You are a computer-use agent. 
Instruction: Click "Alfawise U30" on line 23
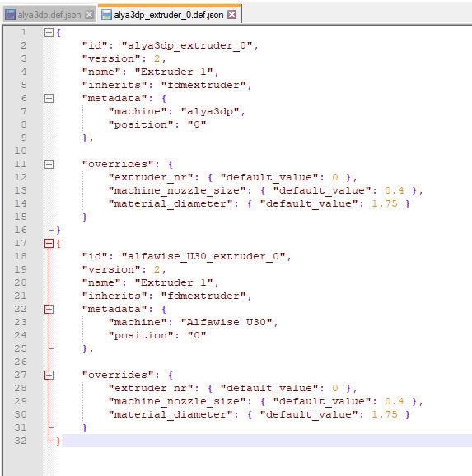click(227, 322)
